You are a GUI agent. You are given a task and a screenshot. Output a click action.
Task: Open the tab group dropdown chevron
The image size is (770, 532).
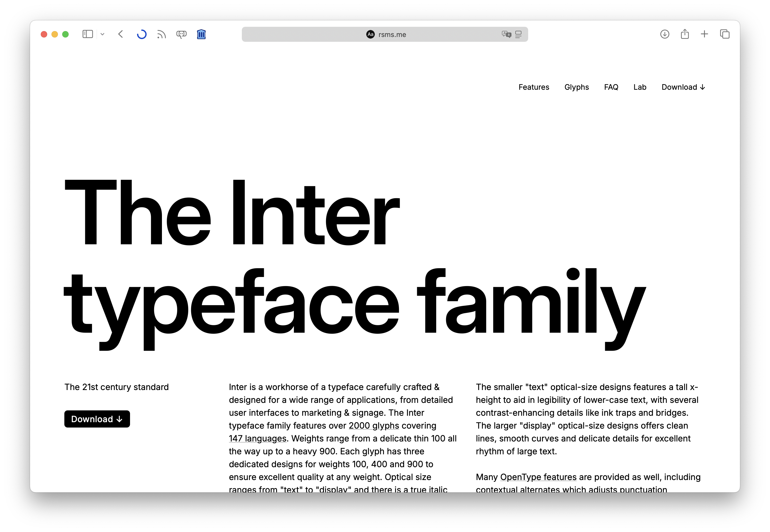click(102, 34)
